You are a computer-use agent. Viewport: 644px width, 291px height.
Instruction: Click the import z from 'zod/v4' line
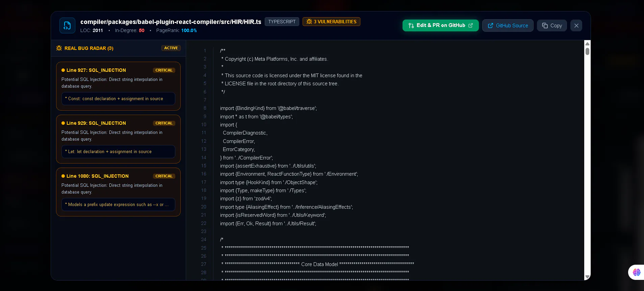point(246,199)
